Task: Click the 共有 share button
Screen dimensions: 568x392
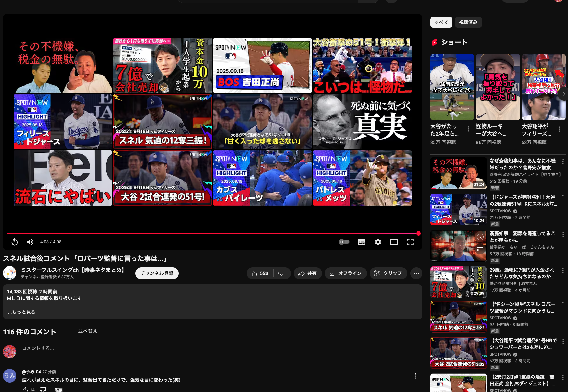Action: [308, 273]
